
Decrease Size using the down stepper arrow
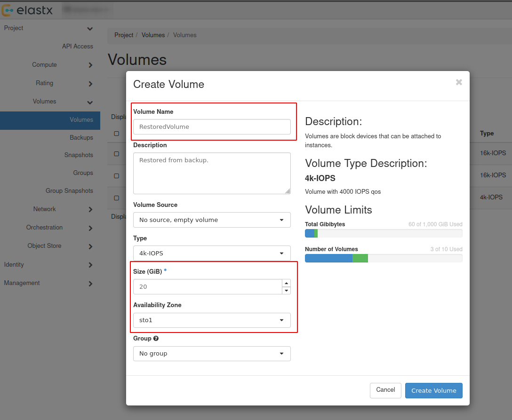tap(287, 290)
